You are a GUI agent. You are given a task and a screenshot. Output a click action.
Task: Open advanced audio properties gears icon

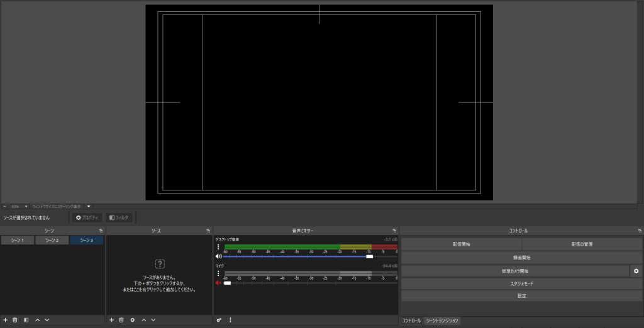219,320
